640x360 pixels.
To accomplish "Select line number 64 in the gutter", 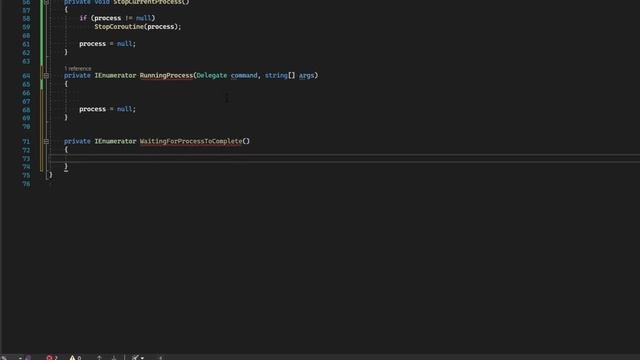I will [26, 76].
